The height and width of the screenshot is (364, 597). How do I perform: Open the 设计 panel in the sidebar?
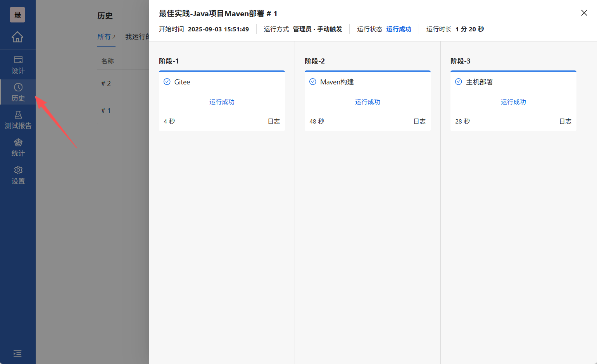18,64
